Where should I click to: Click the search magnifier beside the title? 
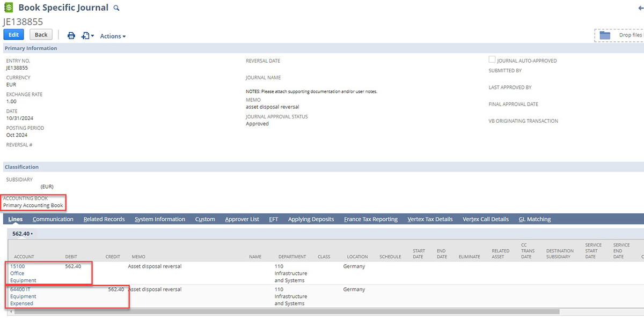116,9
